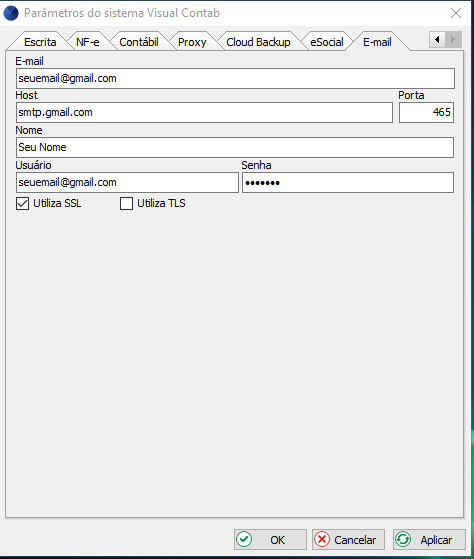Click the green checkmark icon on OK
The image size is (474, 559).
pos(244,539)
